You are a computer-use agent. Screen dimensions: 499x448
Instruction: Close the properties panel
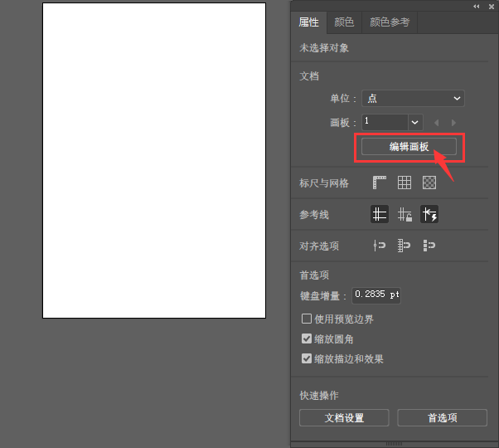pos(492,7)
